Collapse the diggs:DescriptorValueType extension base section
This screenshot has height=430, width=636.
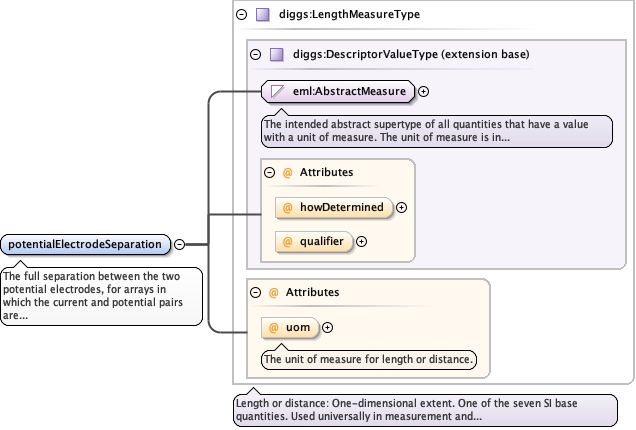[256, 54]
